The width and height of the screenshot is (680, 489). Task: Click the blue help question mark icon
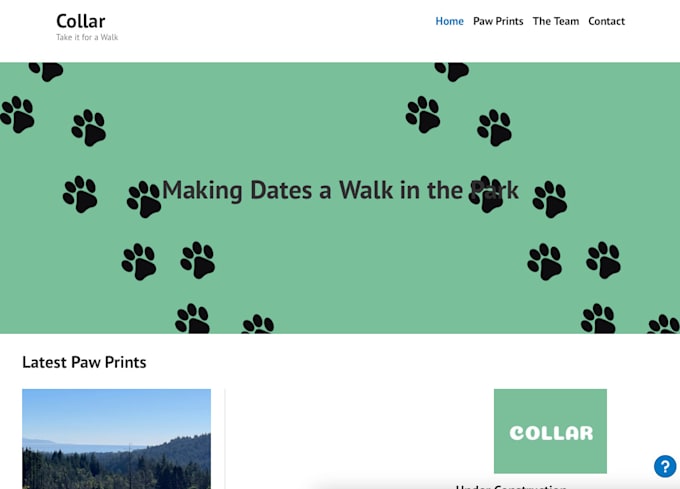(x=665, y=466)
